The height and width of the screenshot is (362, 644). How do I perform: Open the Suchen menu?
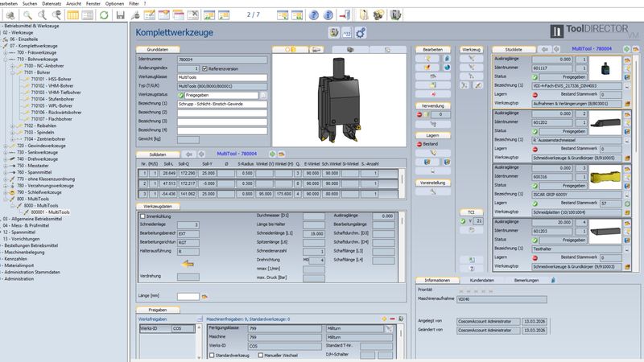(30, 3)
